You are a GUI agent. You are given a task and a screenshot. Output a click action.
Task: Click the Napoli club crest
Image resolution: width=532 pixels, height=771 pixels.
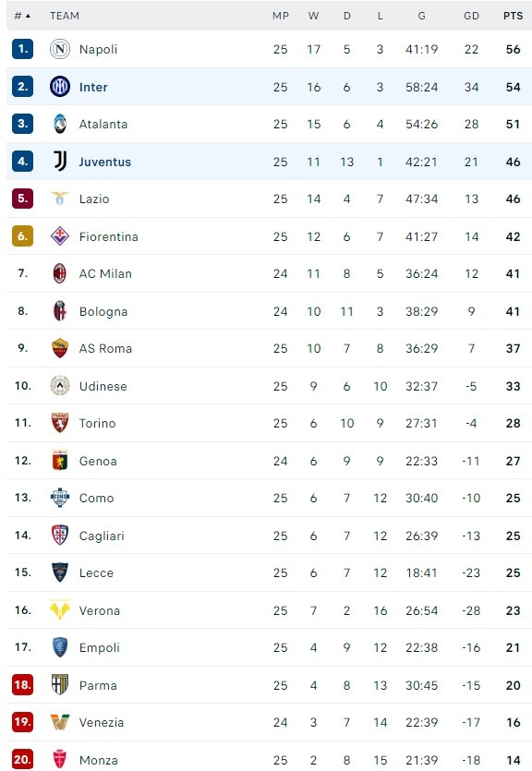tap(61, 49)
